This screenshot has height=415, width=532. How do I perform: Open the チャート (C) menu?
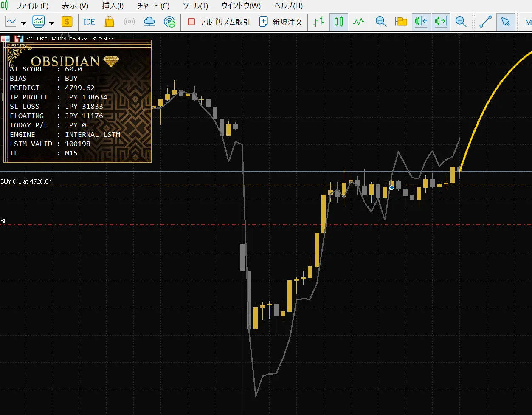(153, 6)
